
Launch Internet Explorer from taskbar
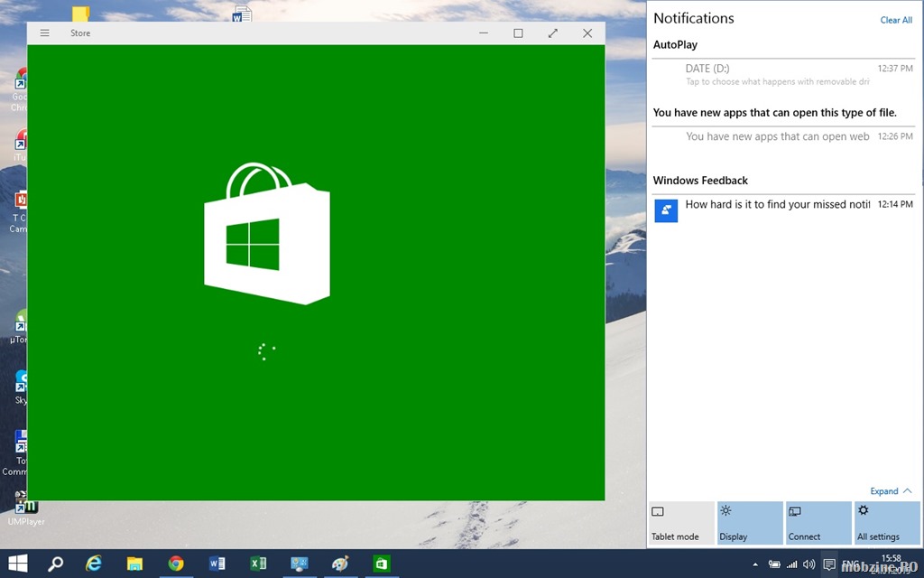93,564
